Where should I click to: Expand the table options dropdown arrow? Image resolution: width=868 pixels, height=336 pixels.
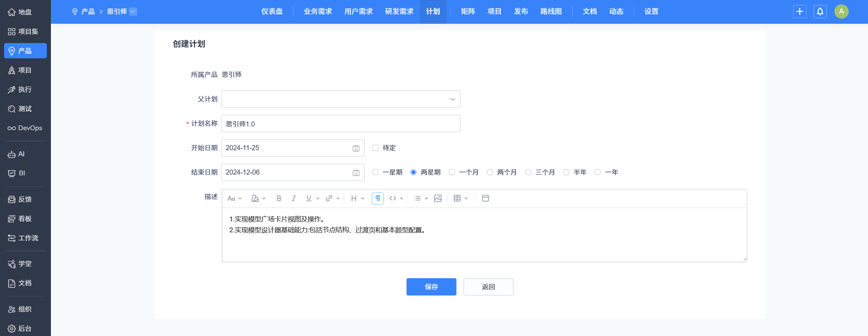pyautogui.click(x=466, y=199)
